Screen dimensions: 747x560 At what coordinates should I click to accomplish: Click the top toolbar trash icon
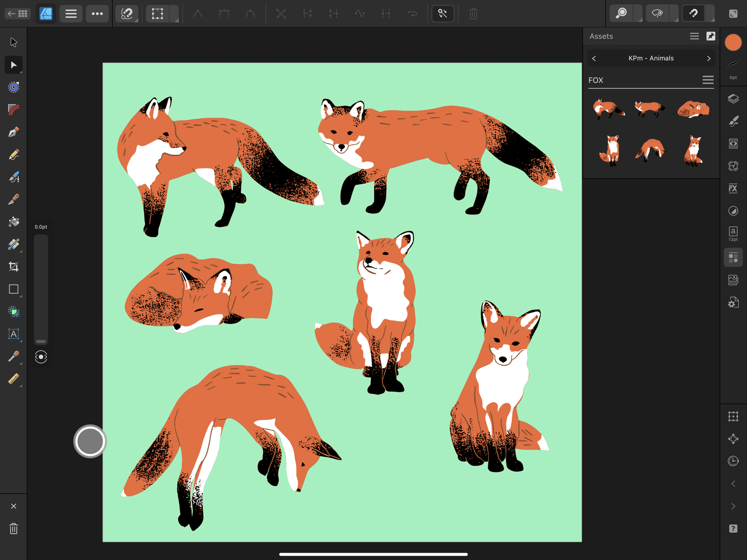(x=473, y=14)
